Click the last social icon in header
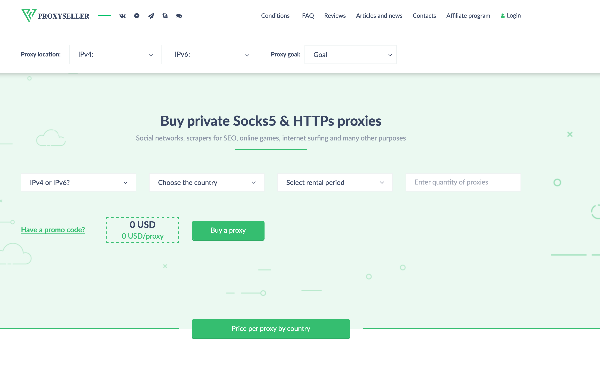Screen dimensions: 600x372 click(x=179, y=16)
